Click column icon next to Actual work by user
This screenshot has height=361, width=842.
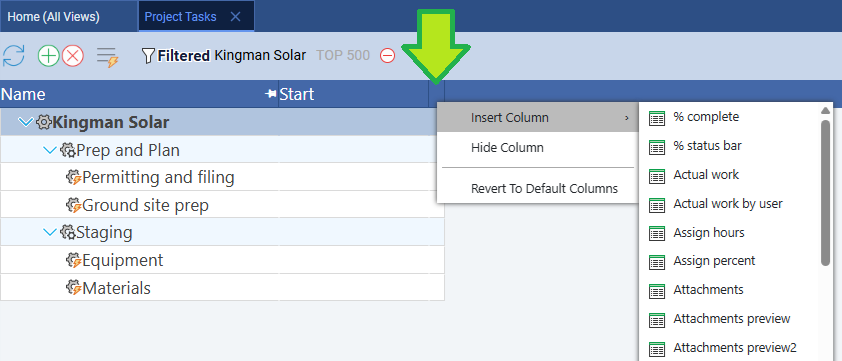click(657, 205)
